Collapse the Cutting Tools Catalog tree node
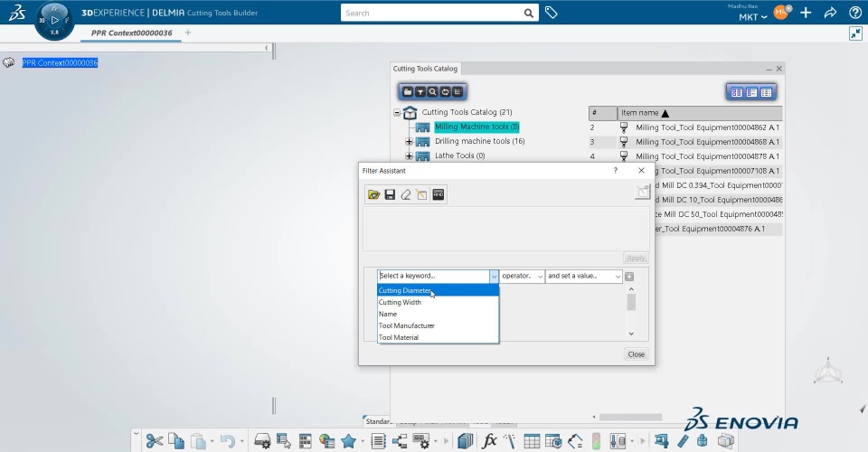This screenshot has height=452, width=868. (397, 112)
